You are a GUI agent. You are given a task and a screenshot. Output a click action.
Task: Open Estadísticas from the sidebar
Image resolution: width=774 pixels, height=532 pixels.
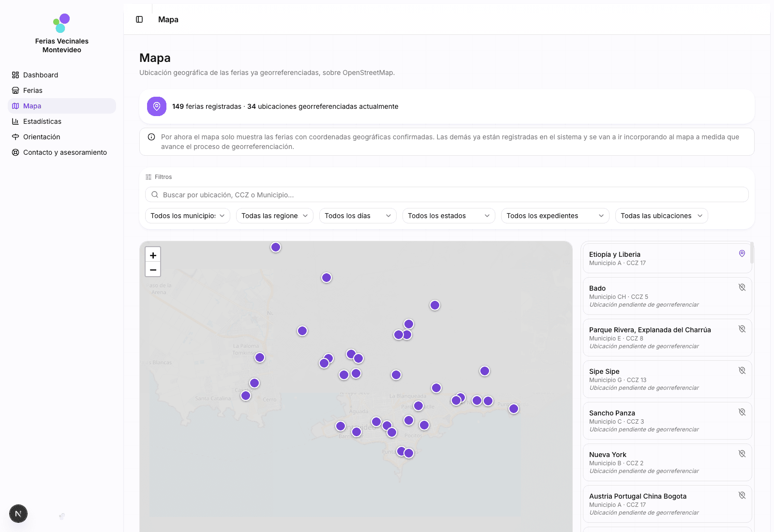coord(62,121)
